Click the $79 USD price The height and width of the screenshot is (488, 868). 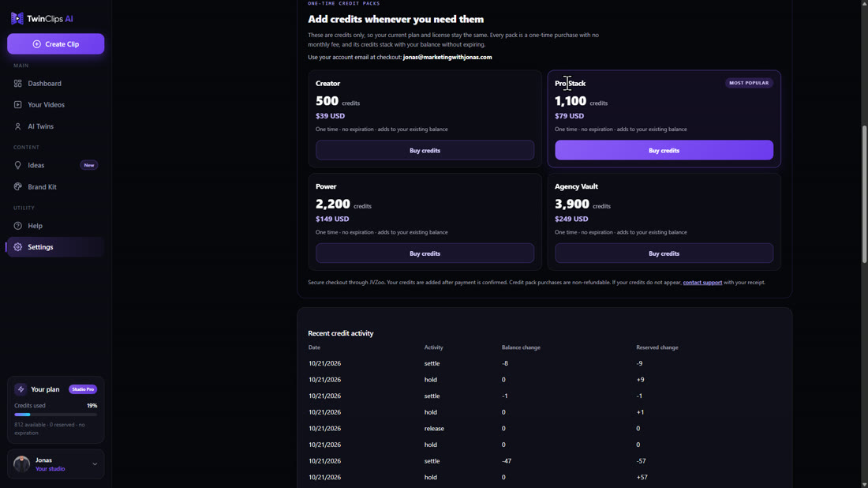pyautogui.click(x=569, y=116)
